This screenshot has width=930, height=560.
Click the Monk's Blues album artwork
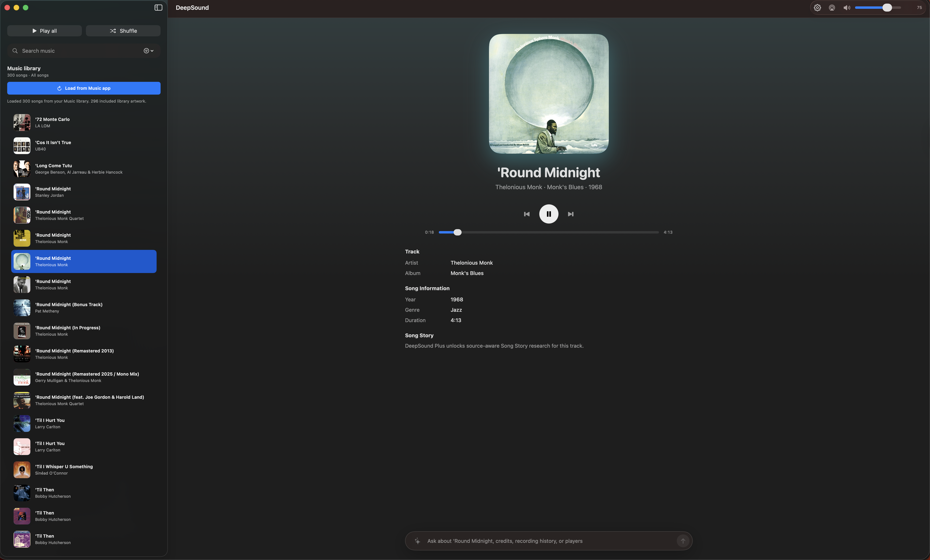coord(548,94)
